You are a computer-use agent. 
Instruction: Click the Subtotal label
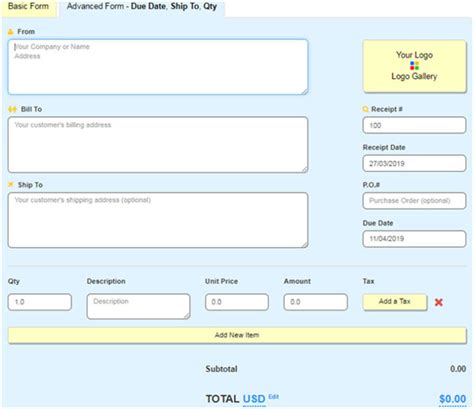221,369
